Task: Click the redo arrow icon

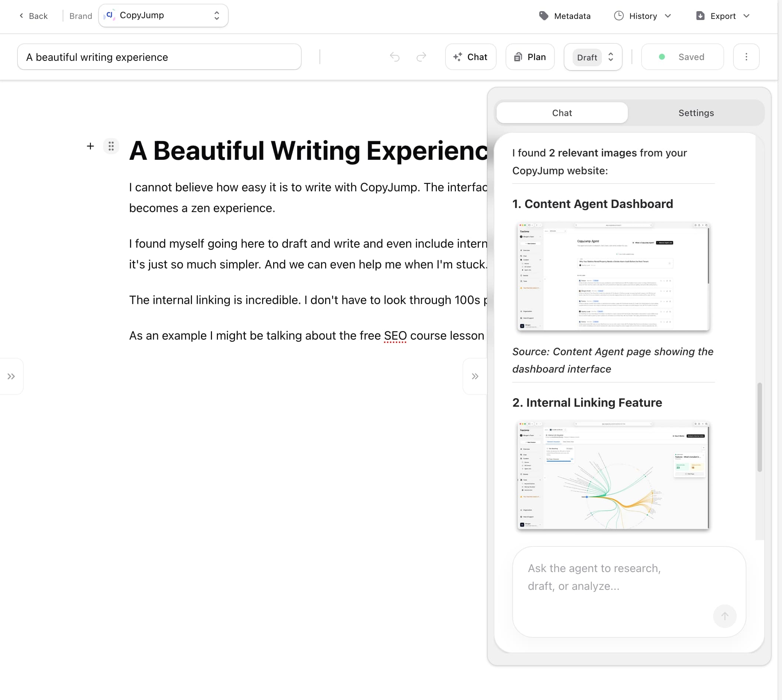Action: 421,57
